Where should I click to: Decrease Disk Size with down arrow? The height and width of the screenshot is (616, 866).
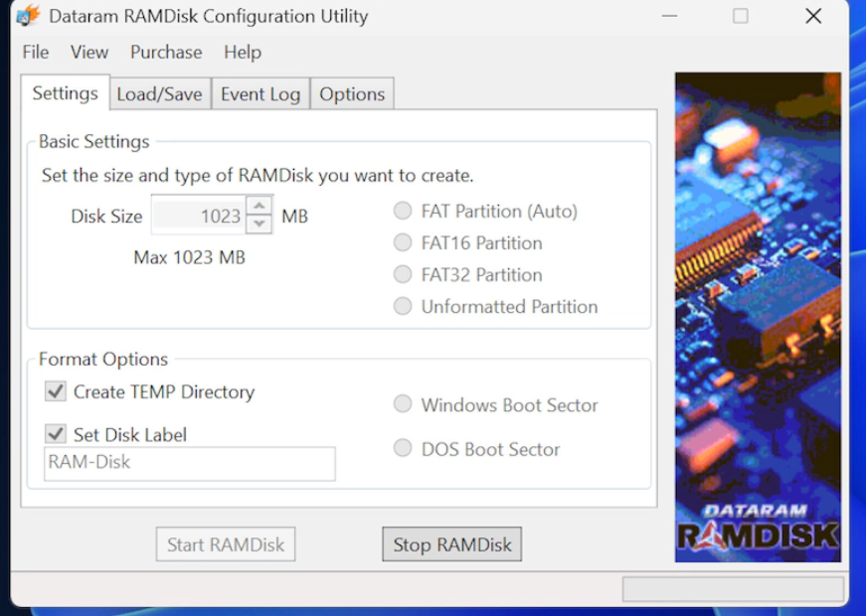[x=259, y=224]
